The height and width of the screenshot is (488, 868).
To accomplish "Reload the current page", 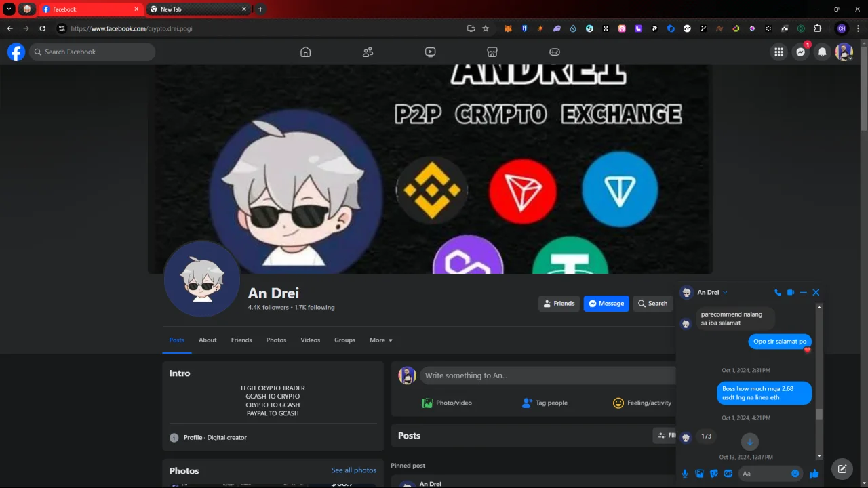I will point(42,28).
